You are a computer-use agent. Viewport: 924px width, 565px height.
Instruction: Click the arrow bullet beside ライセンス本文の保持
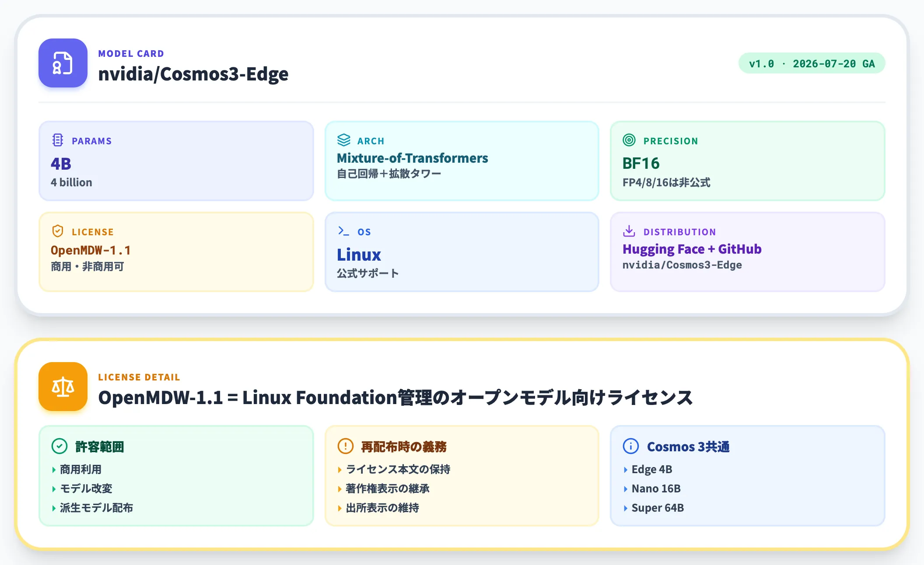click(x=339, y=470)
